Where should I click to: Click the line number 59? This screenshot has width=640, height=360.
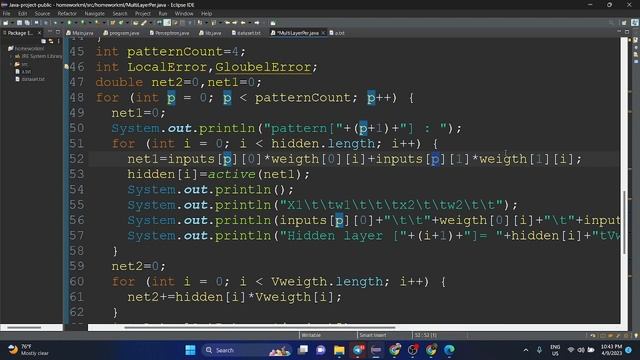(x=77, y=266)
